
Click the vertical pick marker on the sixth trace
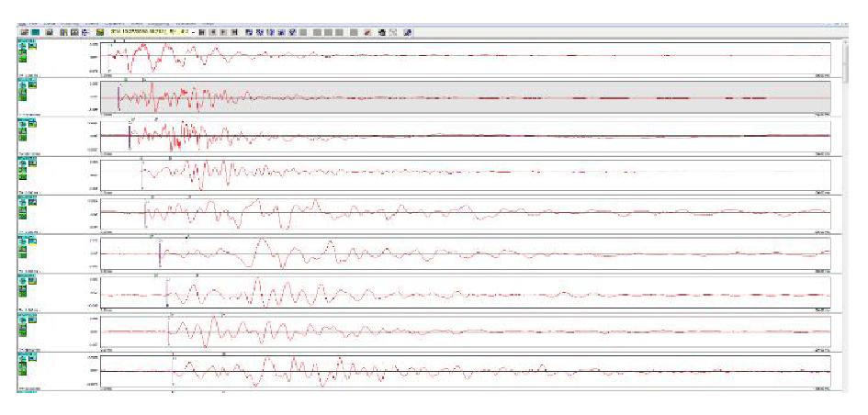[x=160, y=252]
